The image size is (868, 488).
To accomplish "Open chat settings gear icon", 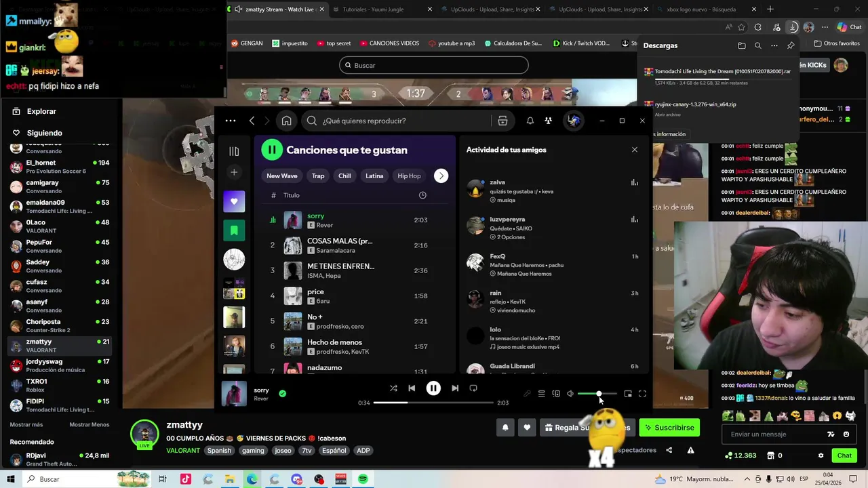I will tap(821, 455).
